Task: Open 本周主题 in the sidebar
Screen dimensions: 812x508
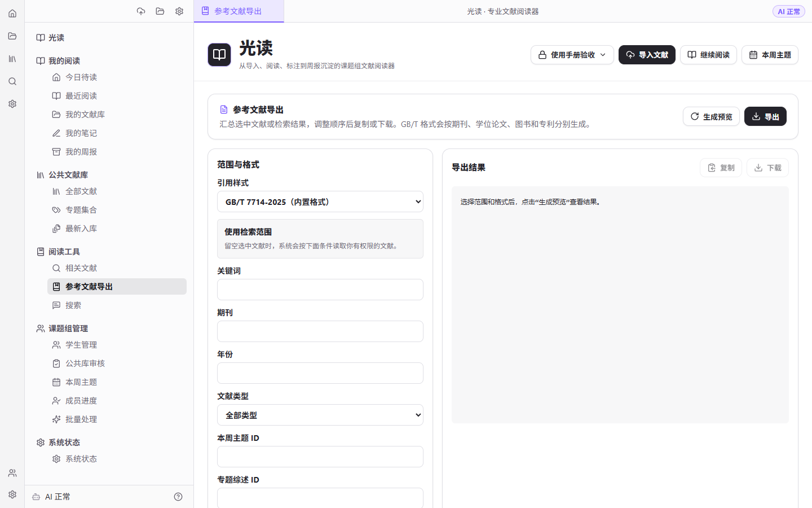Action: [x=117, y=382]
